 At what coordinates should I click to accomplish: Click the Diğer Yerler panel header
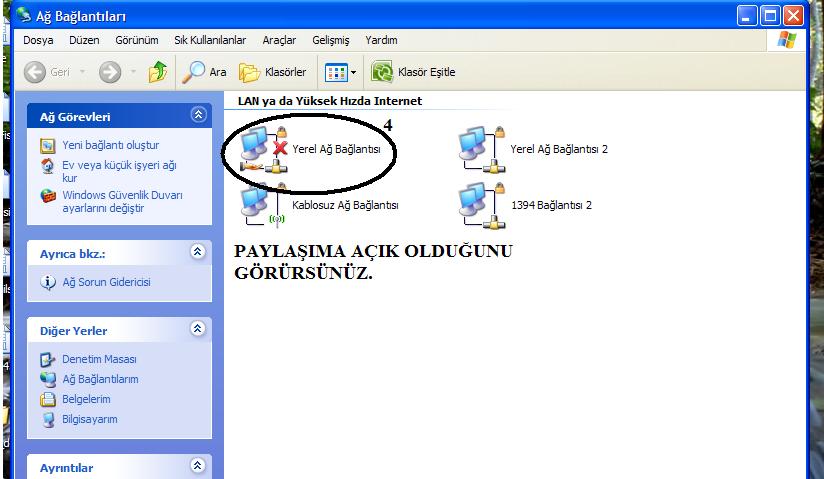point(119,330)
